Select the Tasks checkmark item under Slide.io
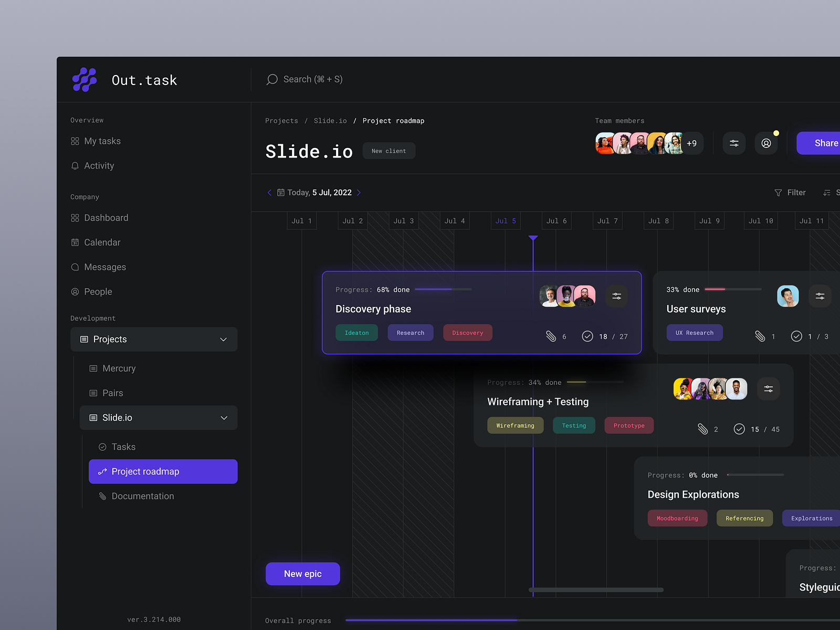 pos(124,446)
